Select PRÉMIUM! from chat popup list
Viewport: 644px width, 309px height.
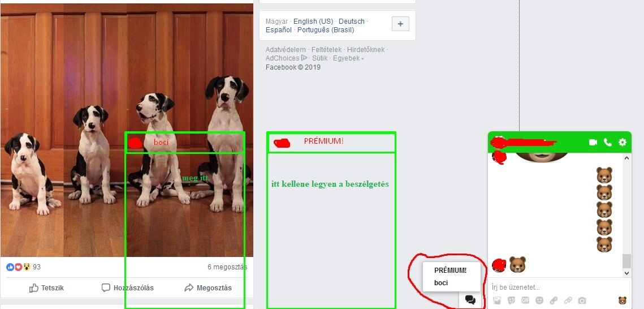coord(451,271)
